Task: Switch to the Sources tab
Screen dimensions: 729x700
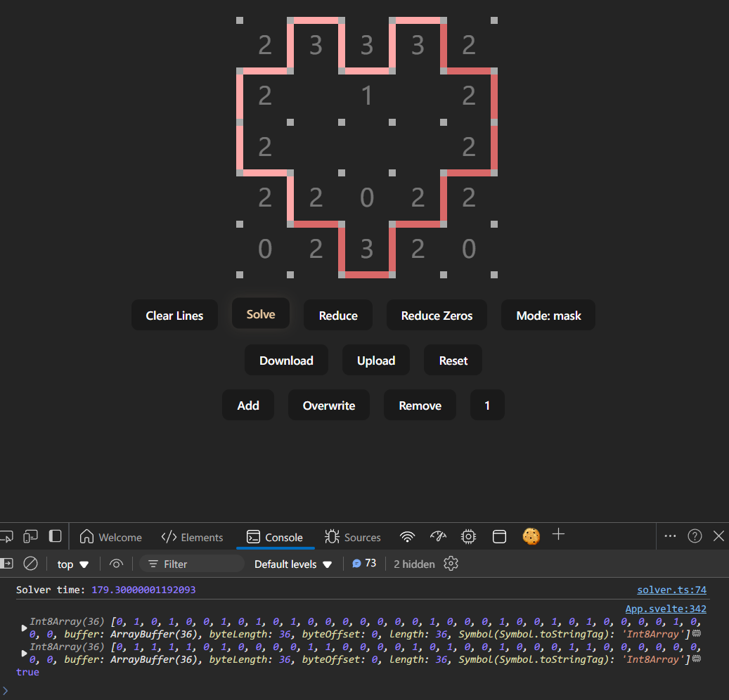Action: pyautogui.click(x=353, y=538)
